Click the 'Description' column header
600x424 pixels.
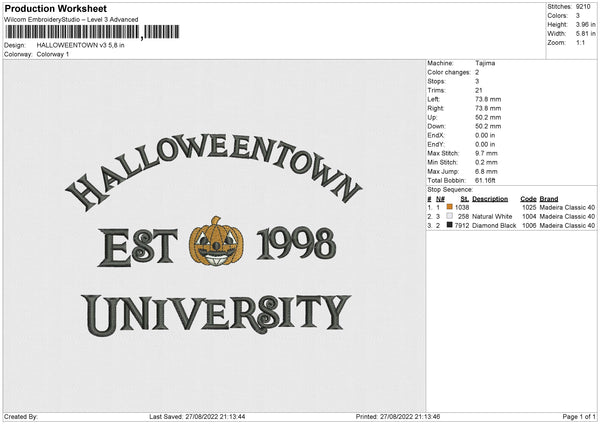pyautogui.click(x=490, y=199)
